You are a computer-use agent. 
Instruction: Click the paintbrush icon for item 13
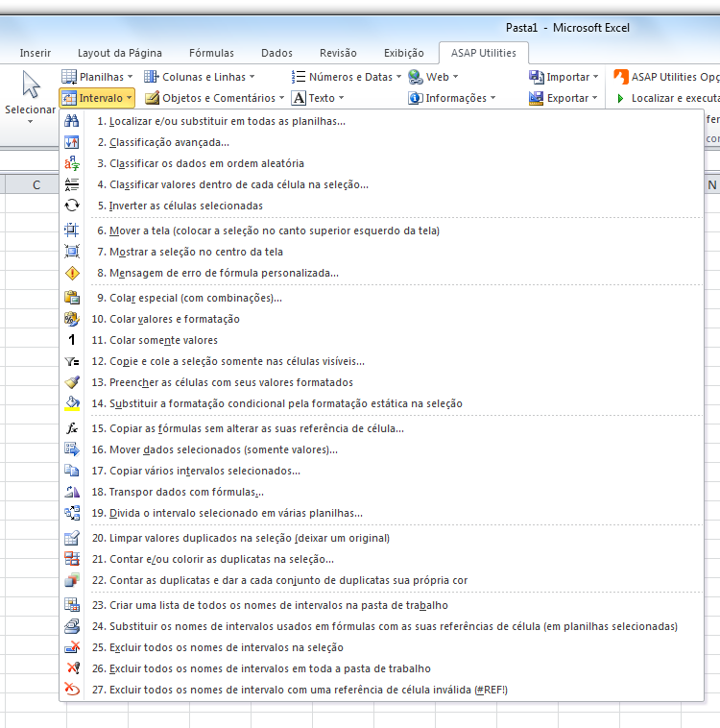point(72,382)
